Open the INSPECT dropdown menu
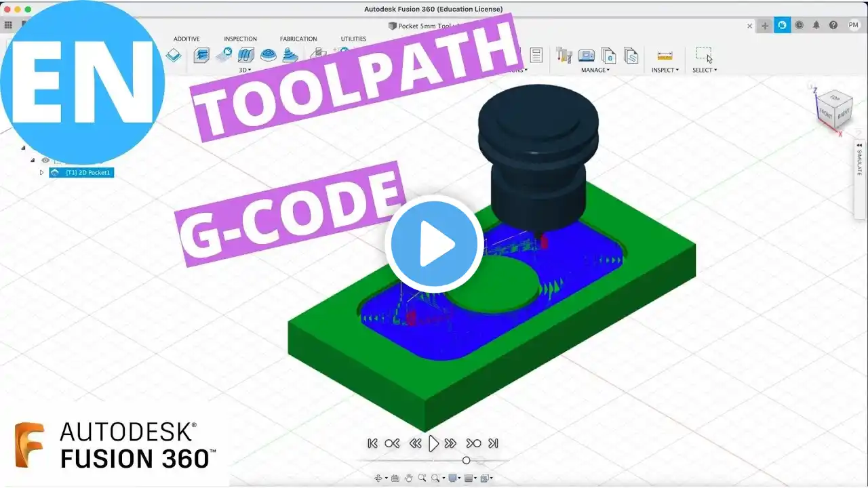 665,70
